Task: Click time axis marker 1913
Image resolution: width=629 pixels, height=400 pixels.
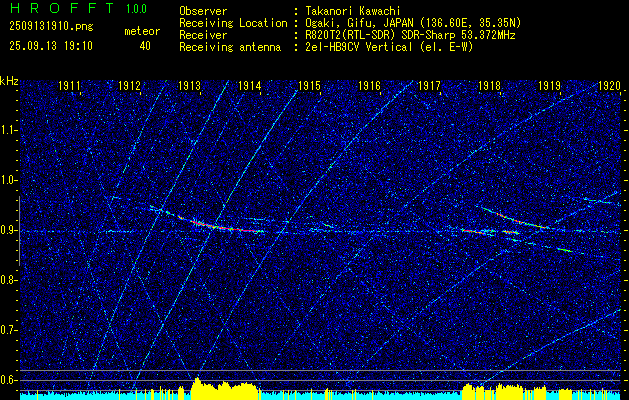Action: (189, 85)
